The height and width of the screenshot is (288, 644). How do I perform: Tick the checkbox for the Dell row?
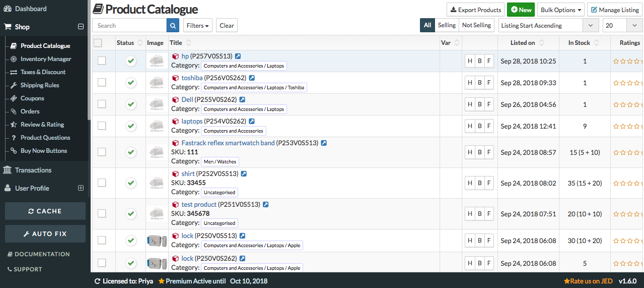tap(102, 104)
